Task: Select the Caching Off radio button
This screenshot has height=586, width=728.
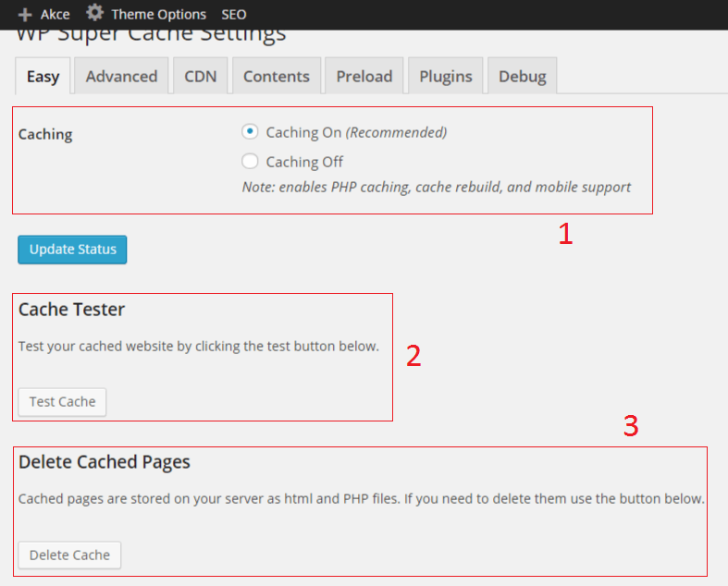Action: pos(250,162)
